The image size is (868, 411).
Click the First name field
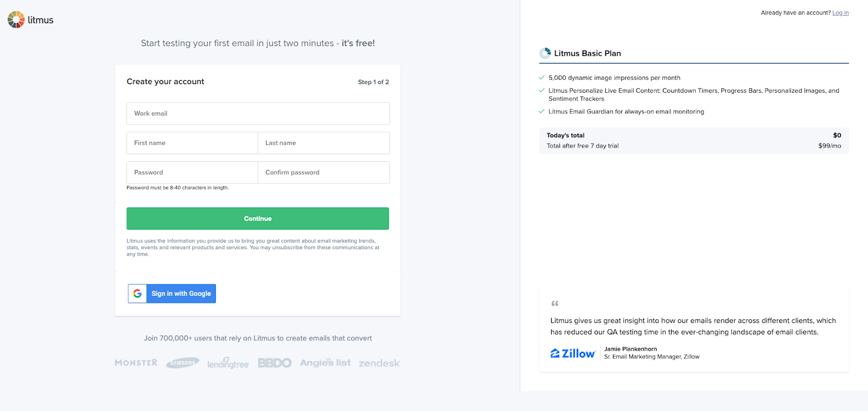(192, 143)
